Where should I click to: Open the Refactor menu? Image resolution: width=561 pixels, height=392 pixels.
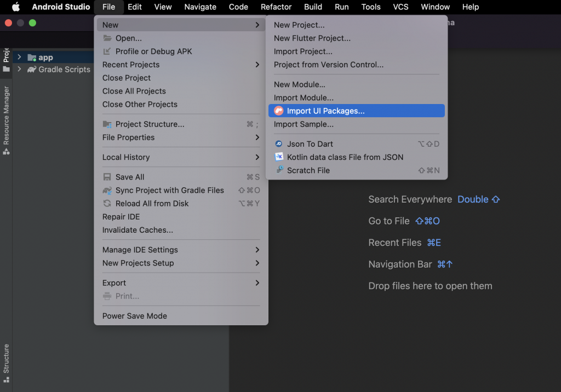click(276, 7)
